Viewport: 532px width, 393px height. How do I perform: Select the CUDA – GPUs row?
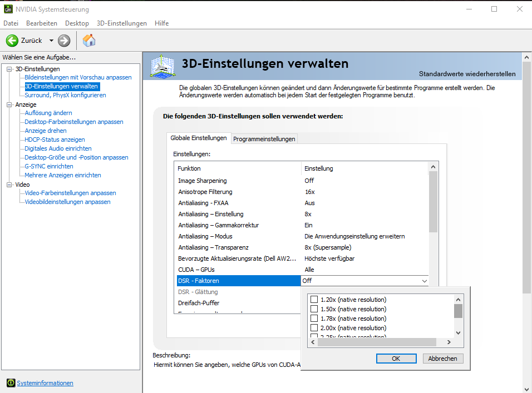(x=303, y=270)
